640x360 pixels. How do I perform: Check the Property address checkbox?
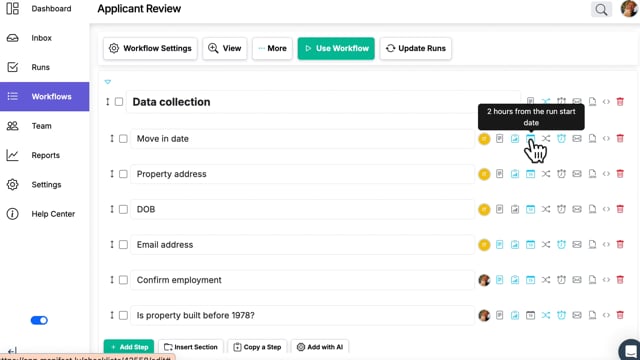pos(123,174)
